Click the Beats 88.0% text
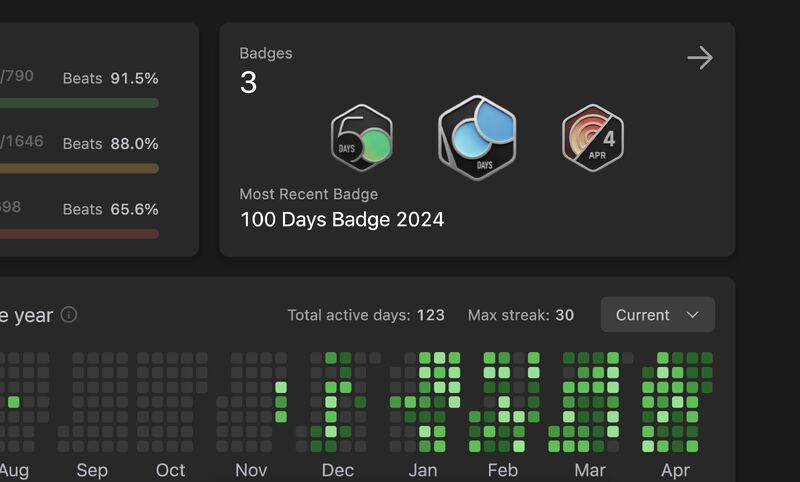Screen dimensions: 800x482 (x=110, y=144)
